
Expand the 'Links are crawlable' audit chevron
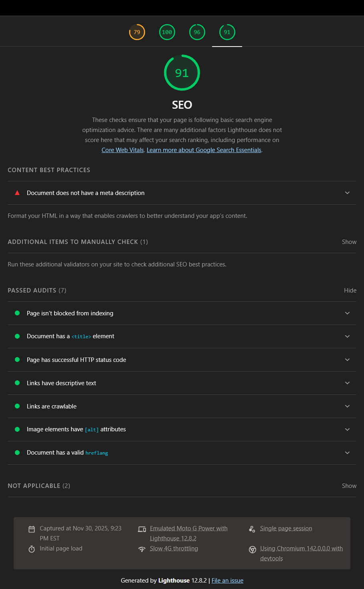[347, 406]
